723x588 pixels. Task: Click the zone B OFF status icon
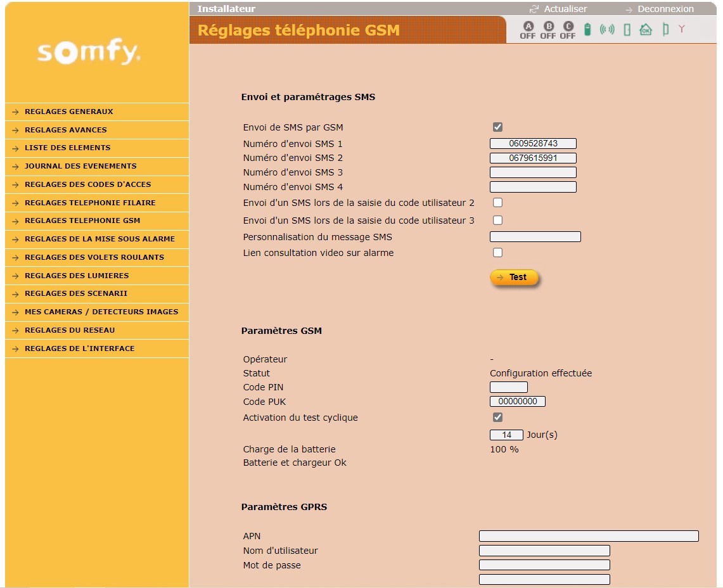[548, 30]
